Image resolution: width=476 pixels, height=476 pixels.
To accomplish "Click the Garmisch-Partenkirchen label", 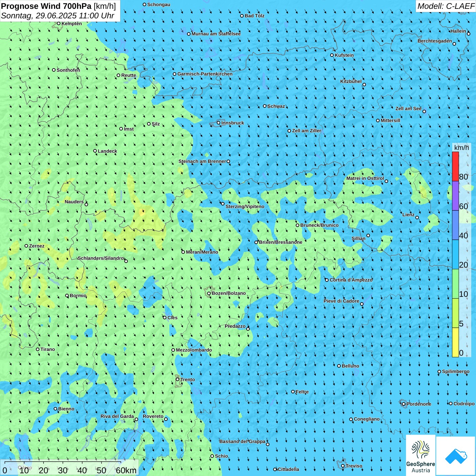I will (x=205, y=74).
